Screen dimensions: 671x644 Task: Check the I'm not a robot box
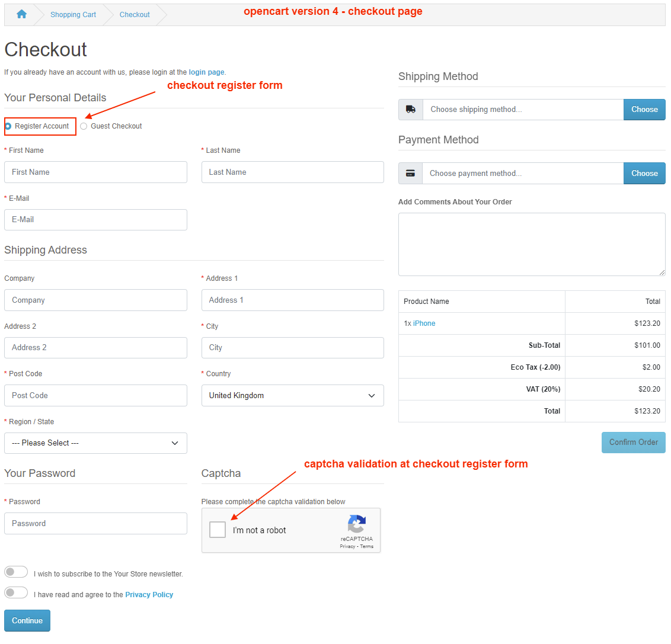(x=218, y=530)
